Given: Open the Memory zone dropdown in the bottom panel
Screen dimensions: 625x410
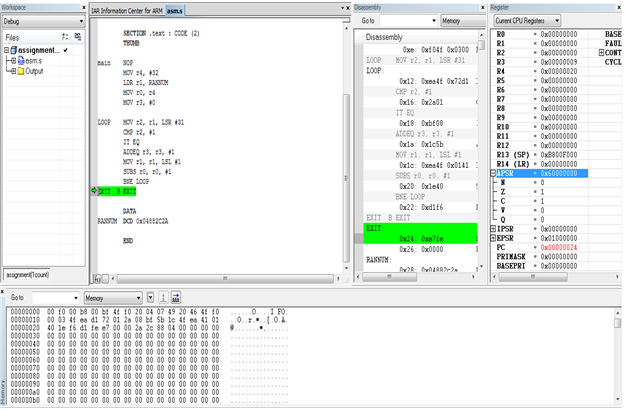Looking at the screenshot, I should (113, 298).
